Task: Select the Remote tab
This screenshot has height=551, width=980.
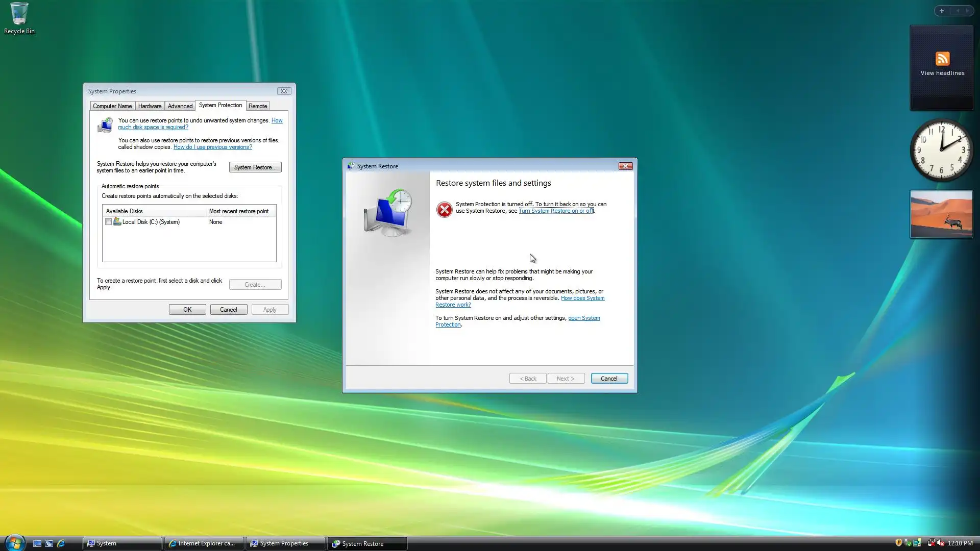Action: pyautogui.click(x=258, y=106)
